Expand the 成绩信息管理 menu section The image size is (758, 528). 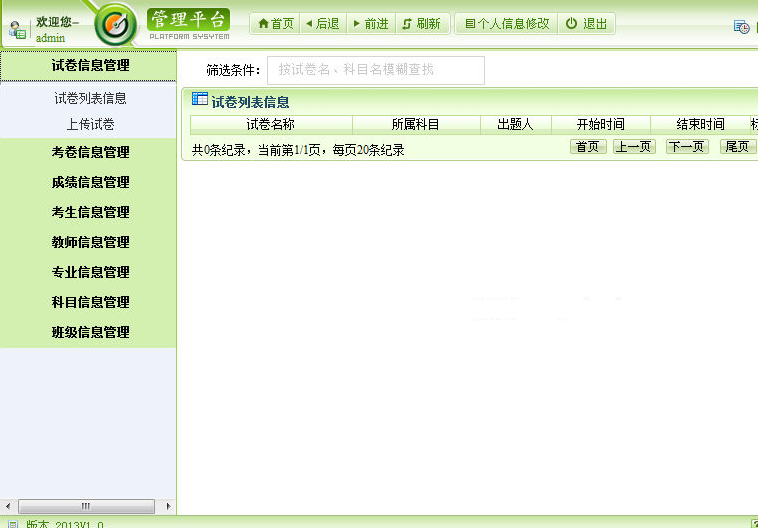(x=88, y=182)
